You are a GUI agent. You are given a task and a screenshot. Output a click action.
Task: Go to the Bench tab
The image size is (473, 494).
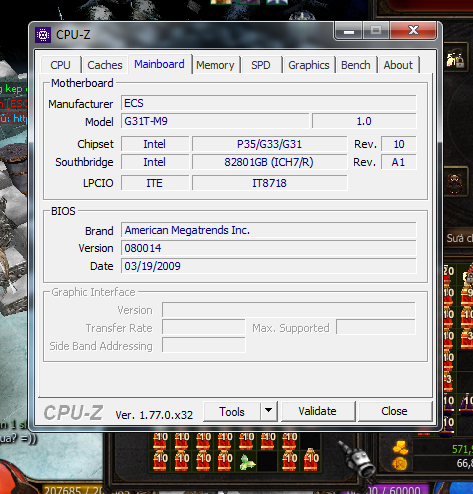[x=356, y=65]
